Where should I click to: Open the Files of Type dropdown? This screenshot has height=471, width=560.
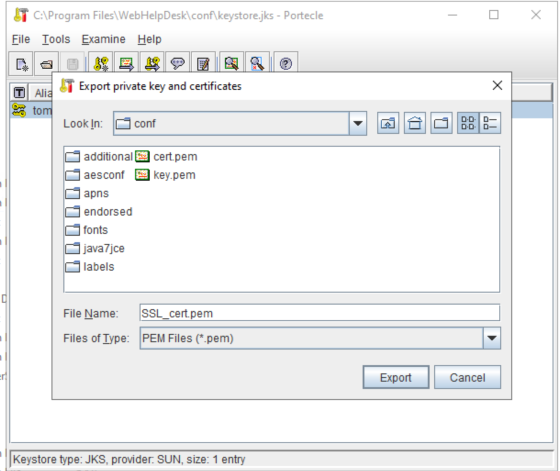(x=492, y=338)
